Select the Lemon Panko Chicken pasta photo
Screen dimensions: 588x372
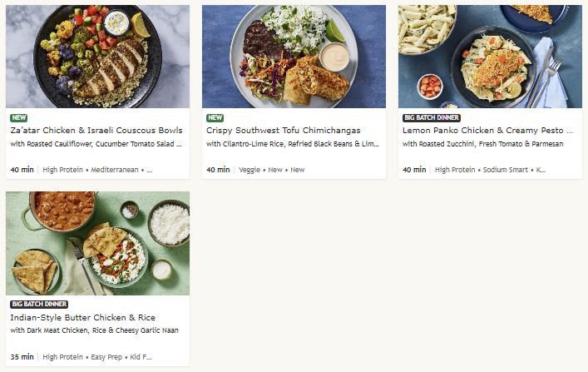[490, 57]
